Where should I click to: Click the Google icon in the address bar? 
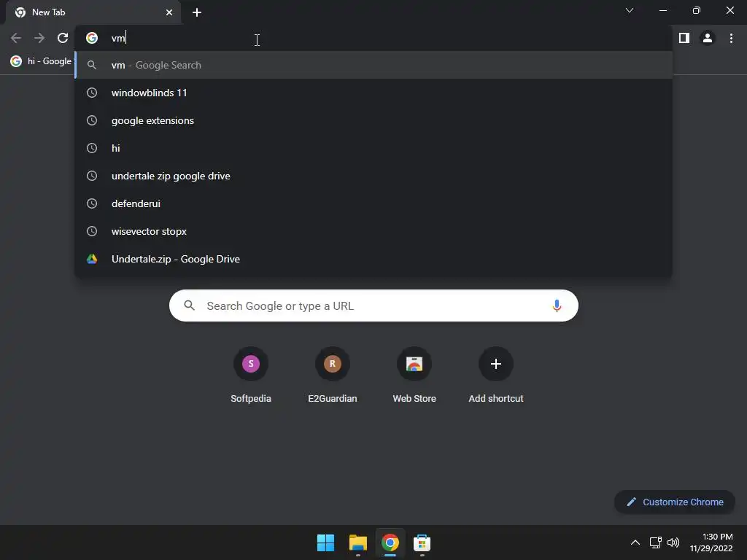coord(92,38)
